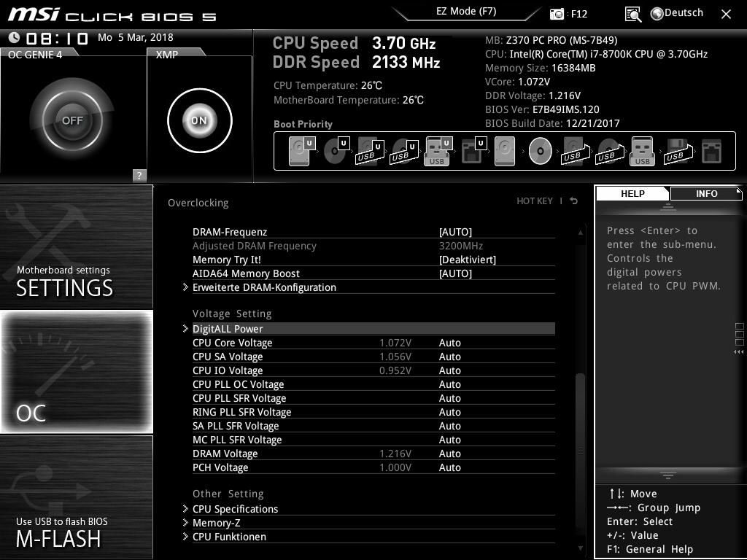
Task: Open Memory Try It! [Deaktiviert] dropdown
Action: tap(468, 260)
